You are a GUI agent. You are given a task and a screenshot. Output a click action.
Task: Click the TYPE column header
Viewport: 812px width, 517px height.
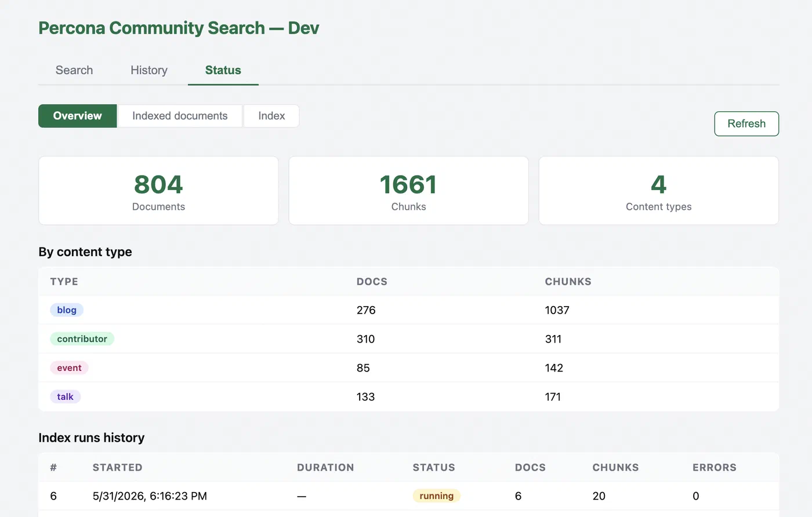point(64,282)
